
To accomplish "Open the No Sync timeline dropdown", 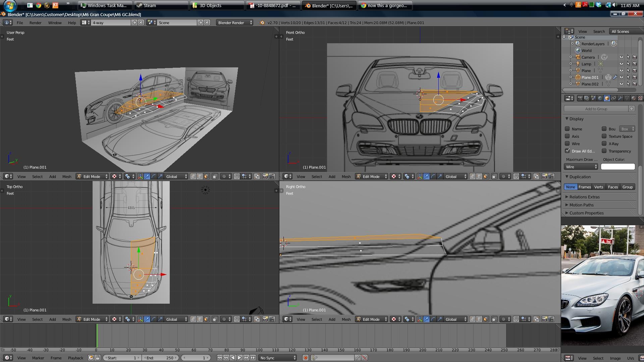I will [278, 358].
